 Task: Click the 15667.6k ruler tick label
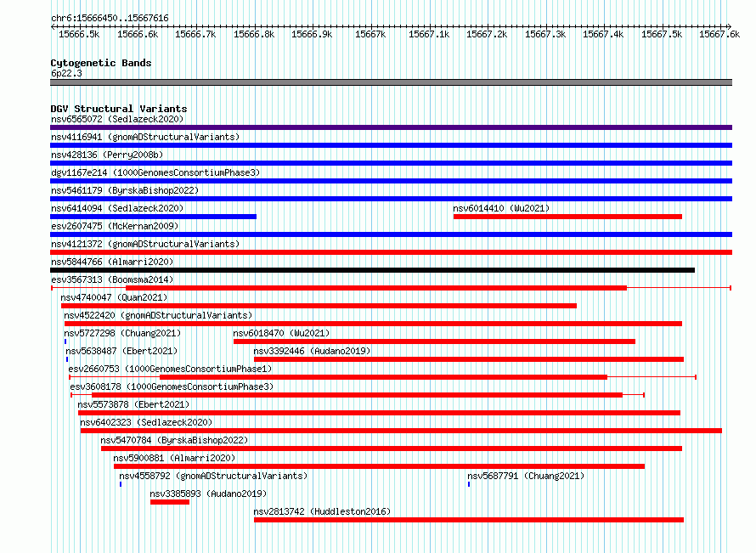coord(719,34)
